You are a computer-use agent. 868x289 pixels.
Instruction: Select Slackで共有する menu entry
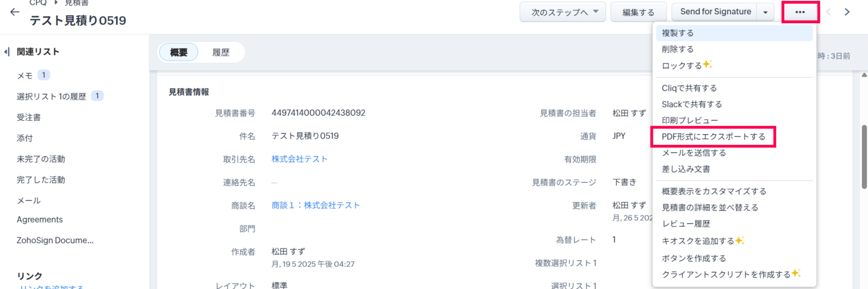691,104
